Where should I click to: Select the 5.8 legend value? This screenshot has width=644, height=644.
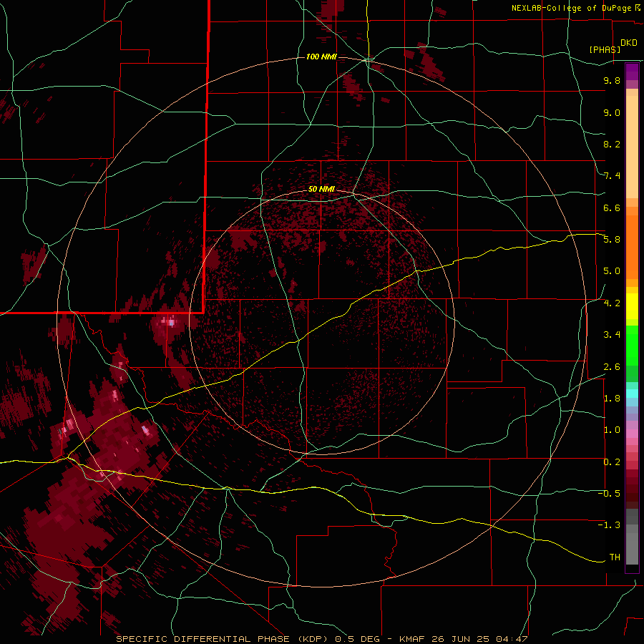point(612,240)
